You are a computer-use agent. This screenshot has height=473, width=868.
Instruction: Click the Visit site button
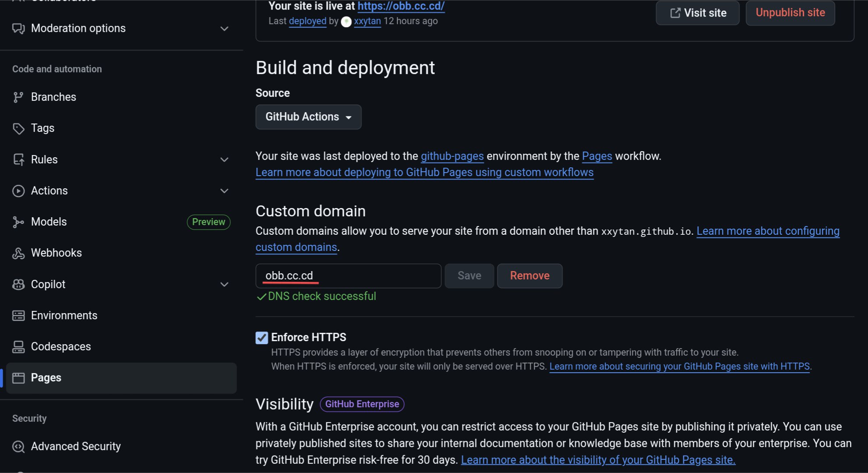point(697,13)
